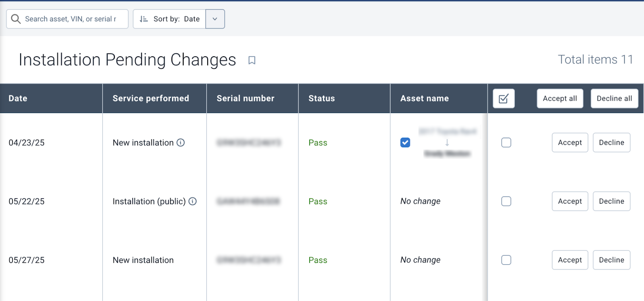The image size is (644, 301).
Task: Accept the 05/27/25 new installation
Action: click(x=570, y=260)
